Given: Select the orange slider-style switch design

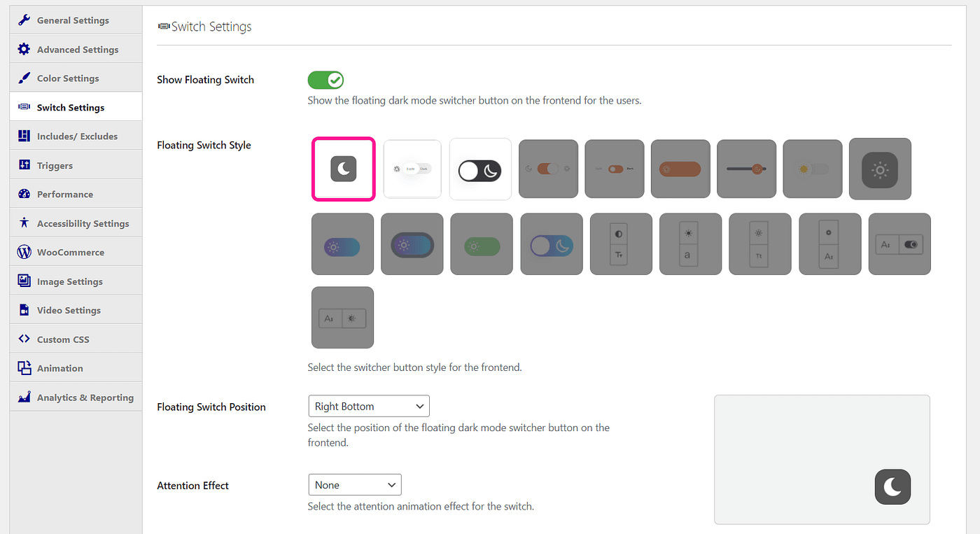Looking at the screenshot, I should click(x=746, y=169).
